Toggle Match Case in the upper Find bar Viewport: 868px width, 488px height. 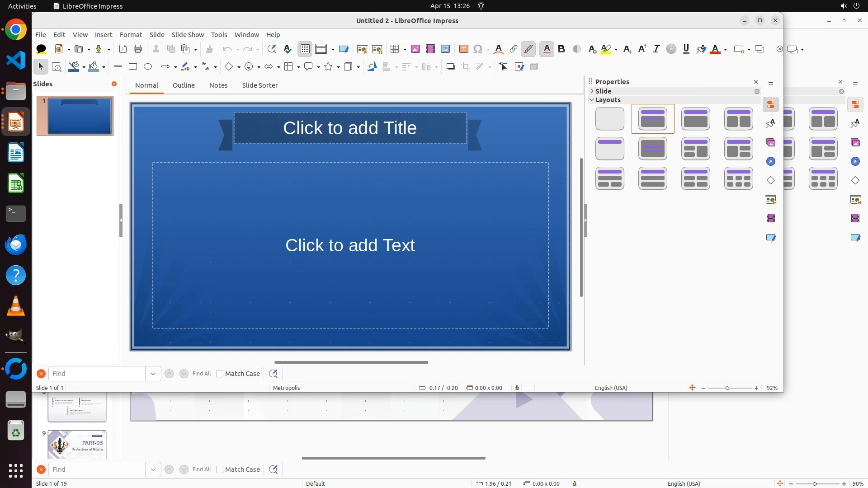[220, 374]
